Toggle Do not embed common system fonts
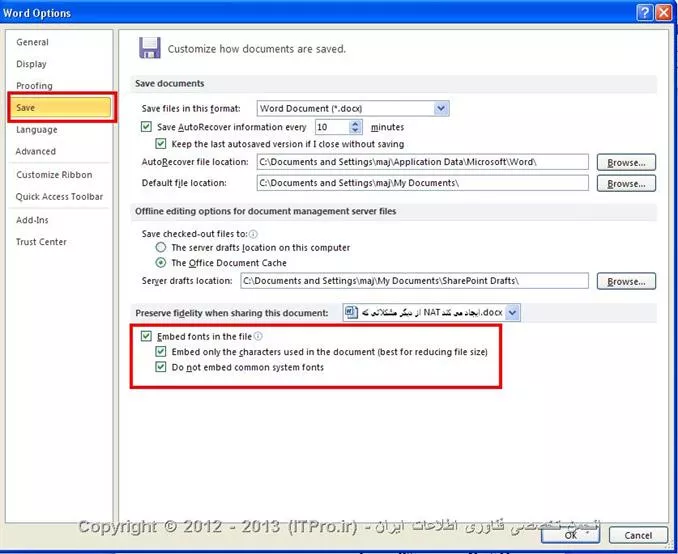 (160, 367)
